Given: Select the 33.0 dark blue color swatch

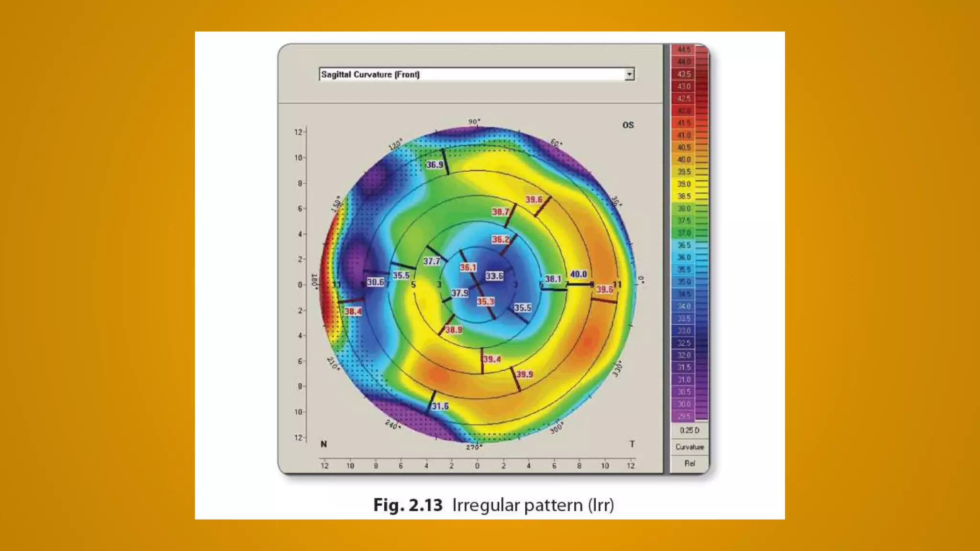Looking at the screenshot, I should click(684, 331).
